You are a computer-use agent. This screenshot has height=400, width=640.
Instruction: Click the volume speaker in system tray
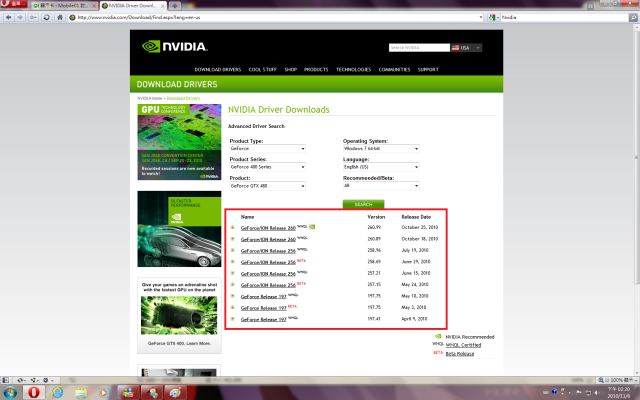click(597, 393)
